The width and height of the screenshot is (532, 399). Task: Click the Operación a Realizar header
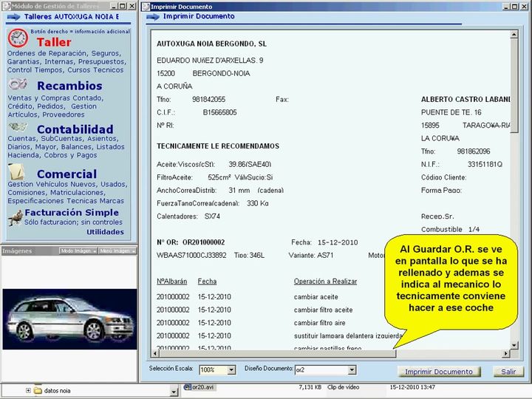325,282
